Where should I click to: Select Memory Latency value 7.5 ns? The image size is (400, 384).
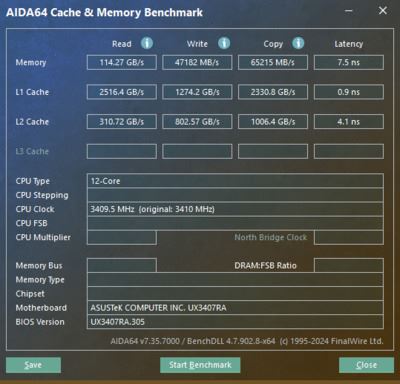click(x=349, y=62)
